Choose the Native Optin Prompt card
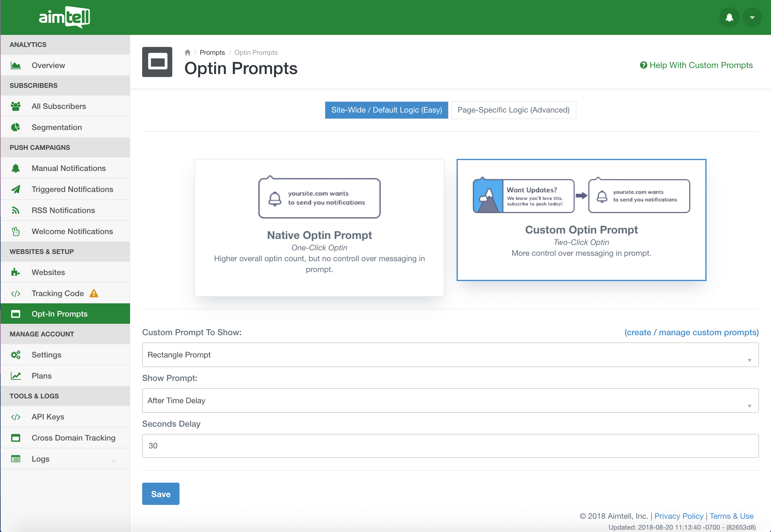 point(319,228)
